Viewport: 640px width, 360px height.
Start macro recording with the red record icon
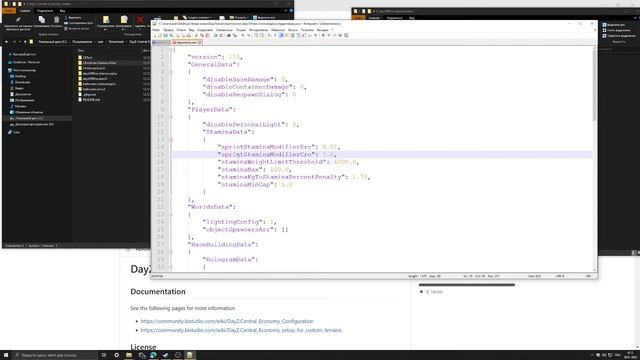(x=323, y=36)
